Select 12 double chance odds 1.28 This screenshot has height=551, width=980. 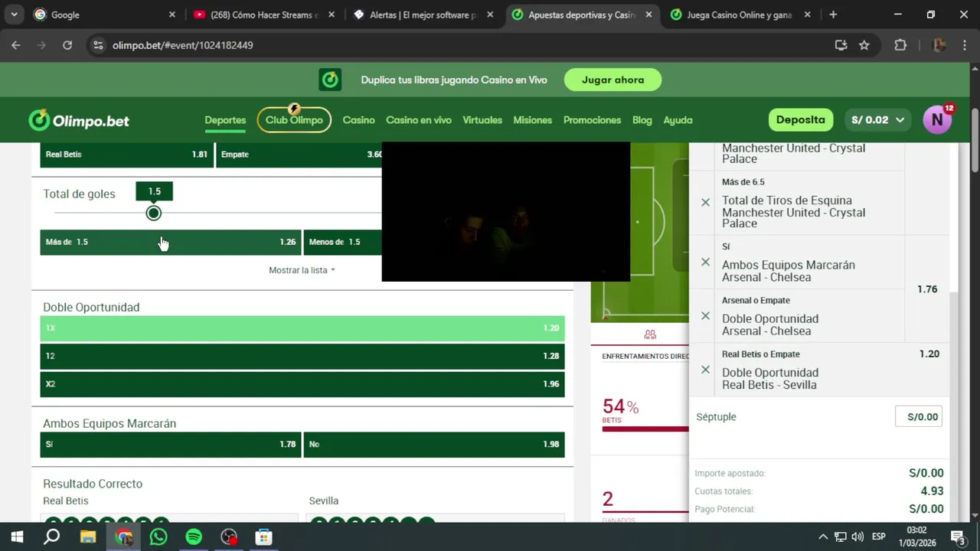[x=302, y=356]
